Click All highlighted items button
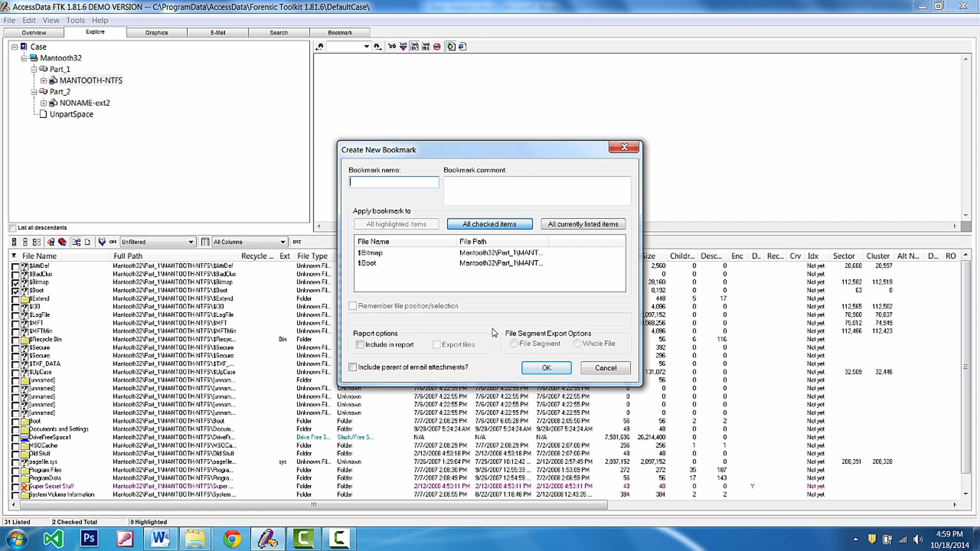 tap(396, 224)
